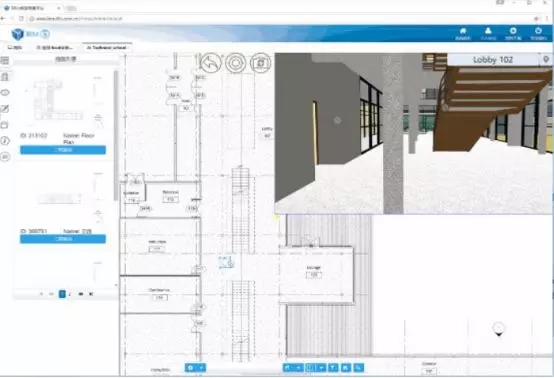The height and width of the screenshot is (378, 554).
Task: Click the blue viewpoint marker on the plan
Action: point(226,262)
